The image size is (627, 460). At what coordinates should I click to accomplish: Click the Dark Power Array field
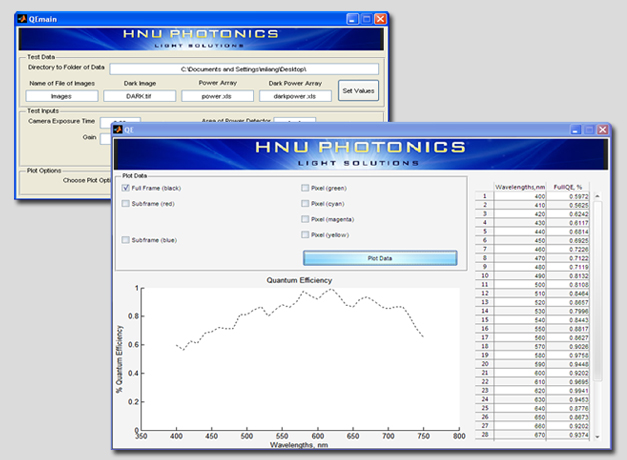point(295,96)
